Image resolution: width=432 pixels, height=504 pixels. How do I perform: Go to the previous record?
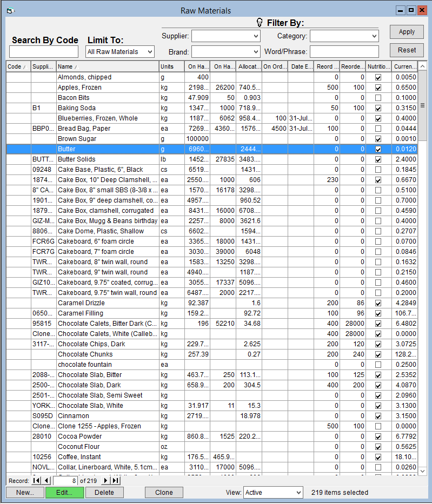click(46, 481)
